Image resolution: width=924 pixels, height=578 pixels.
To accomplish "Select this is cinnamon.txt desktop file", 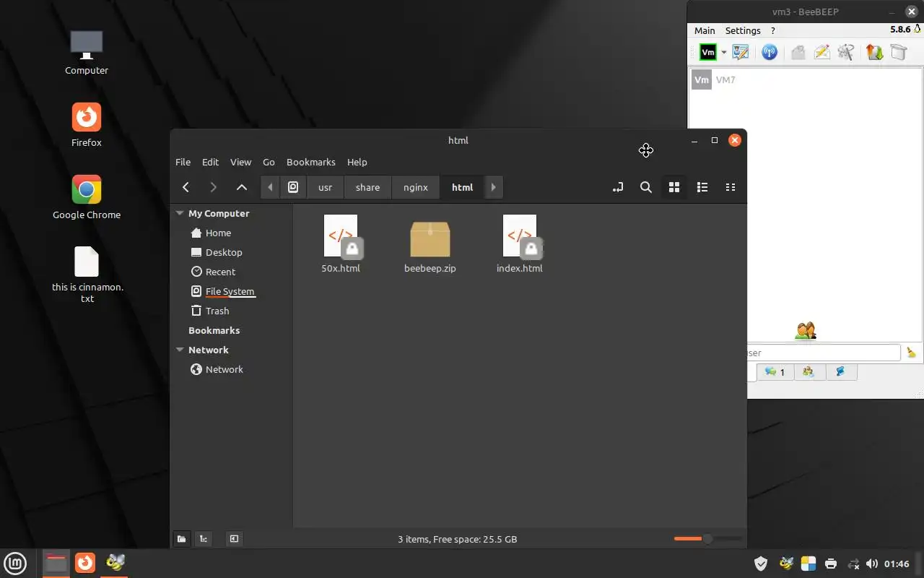I will click(87, 275).
